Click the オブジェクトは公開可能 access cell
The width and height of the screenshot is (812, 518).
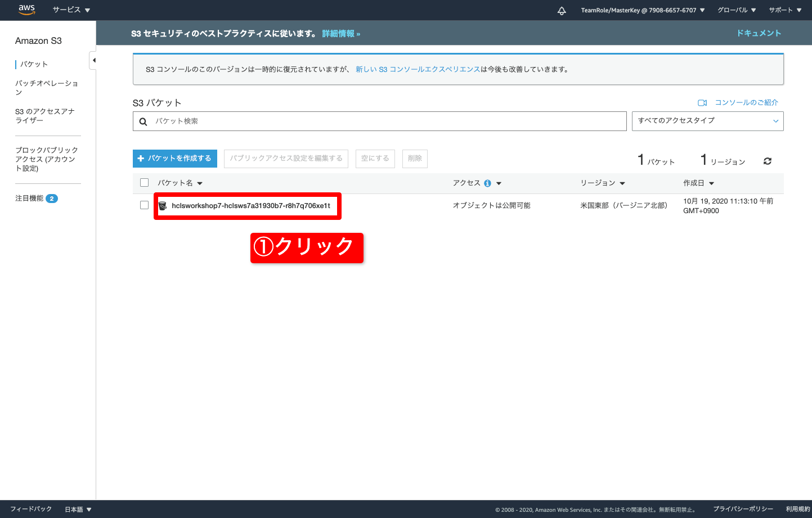[492, 206]
